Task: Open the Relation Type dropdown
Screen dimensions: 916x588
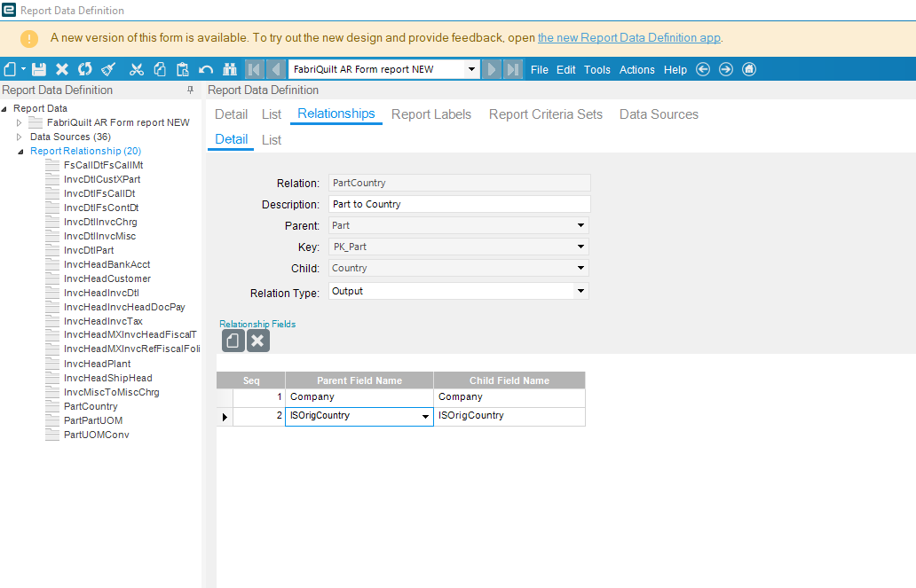Action: [x=580, y=291]
